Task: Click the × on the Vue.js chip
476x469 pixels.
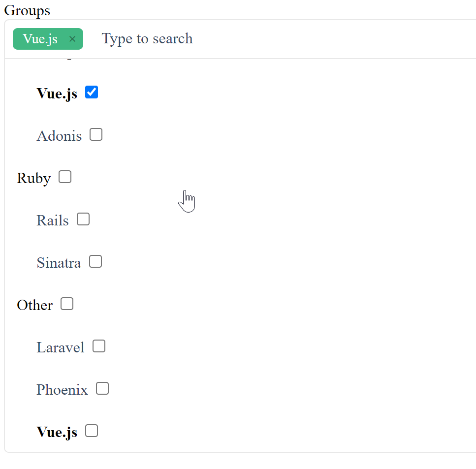Action: [x=72, y=39]
